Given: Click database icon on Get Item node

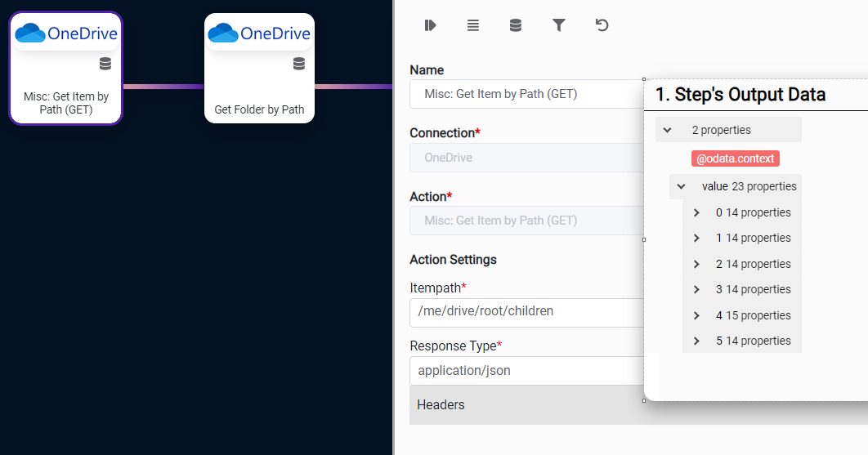Looking at the screenshot, I should pyautogui.click(x=105, y=64).
